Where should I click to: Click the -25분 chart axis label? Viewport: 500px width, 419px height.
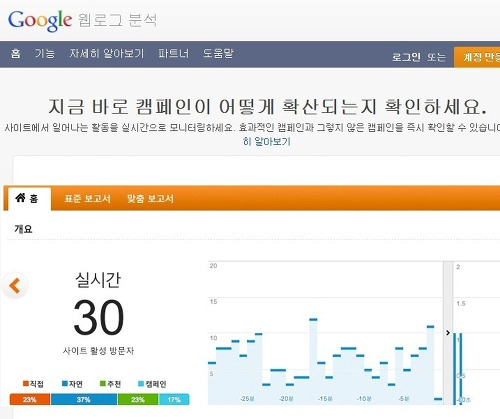pyautogui.click(x=247, y=398)
